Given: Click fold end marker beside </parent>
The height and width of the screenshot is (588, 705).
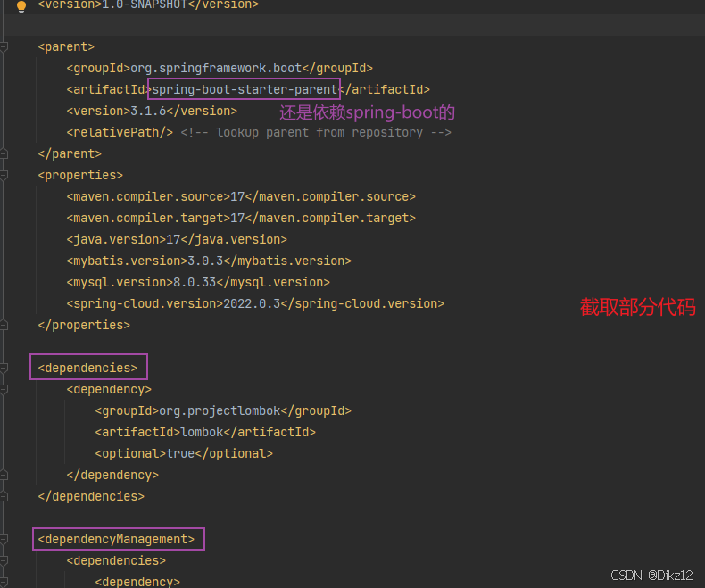Looking at the screenshot, I should 4,153.
